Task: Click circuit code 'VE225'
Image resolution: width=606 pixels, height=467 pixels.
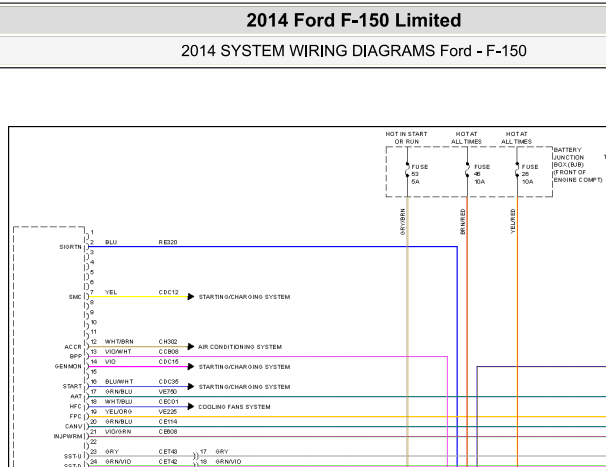Action: tap(168, 412)
